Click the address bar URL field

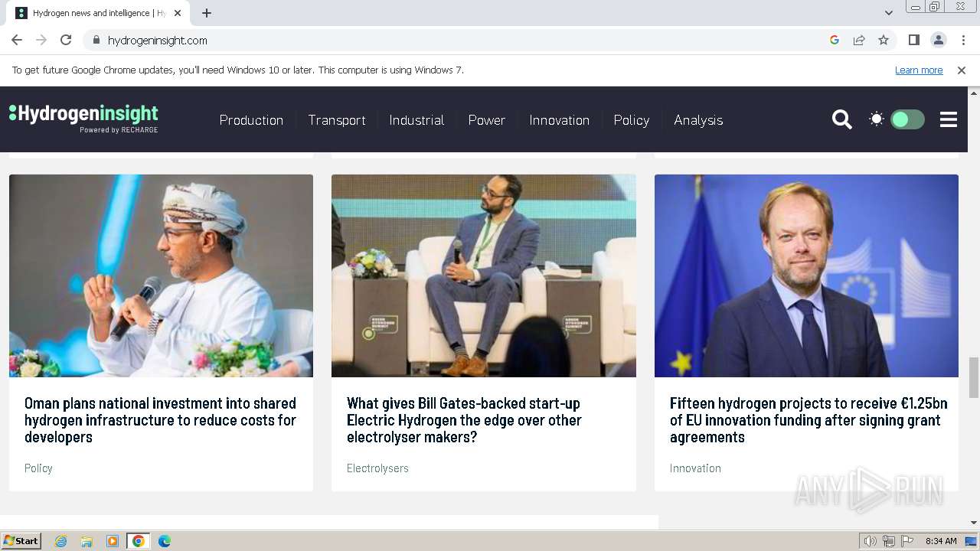(459, 40)
